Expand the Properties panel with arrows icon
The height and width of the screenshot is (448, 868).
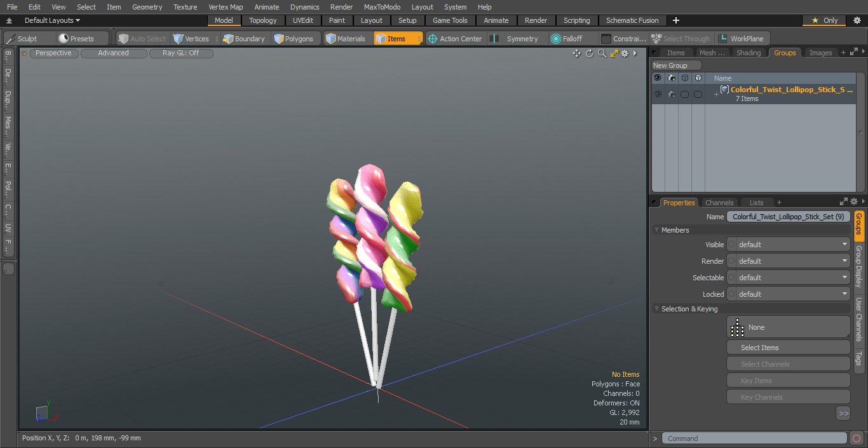[844, 202]
